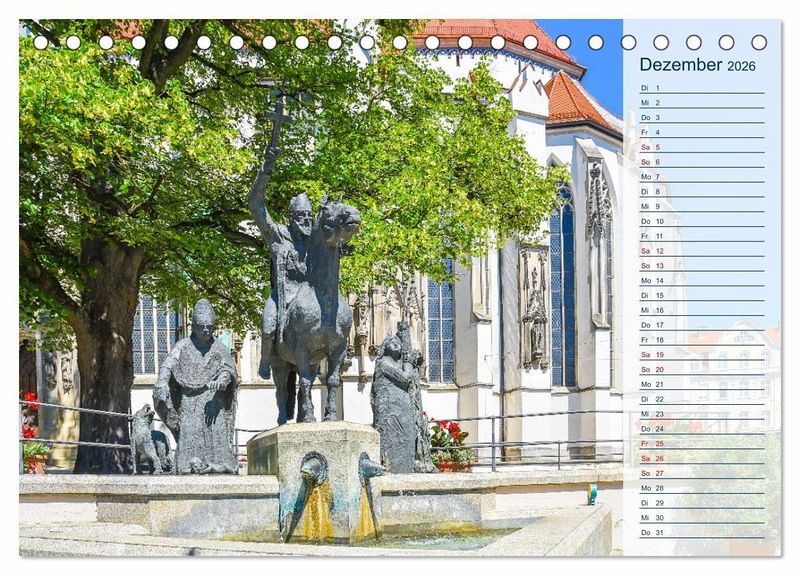Select the 'Mi 16' date row
The width and height of the screenshot is (800, 575).
tap(702, 310)
